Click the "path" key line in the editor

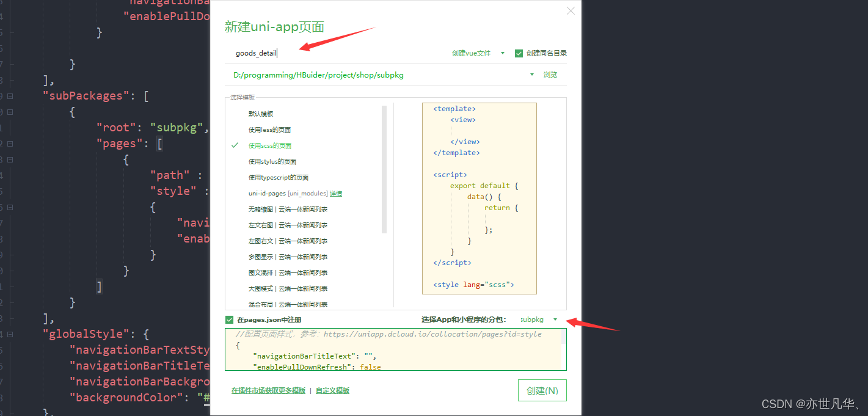(176, 175)
